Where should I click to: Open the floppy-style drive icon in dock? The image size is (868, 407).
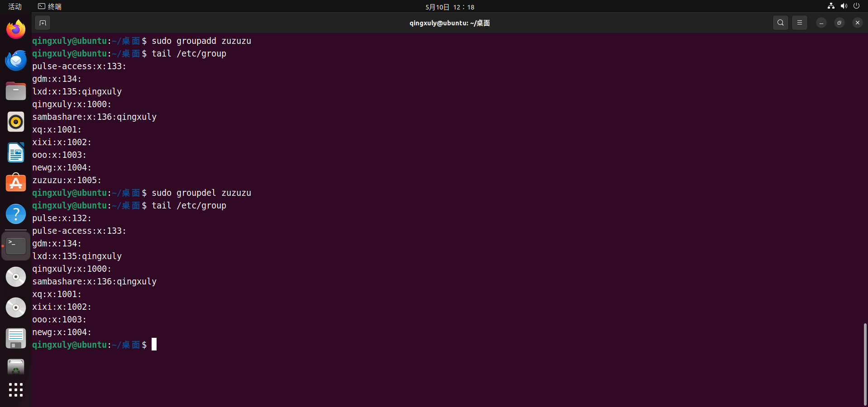tap(16, 338)
